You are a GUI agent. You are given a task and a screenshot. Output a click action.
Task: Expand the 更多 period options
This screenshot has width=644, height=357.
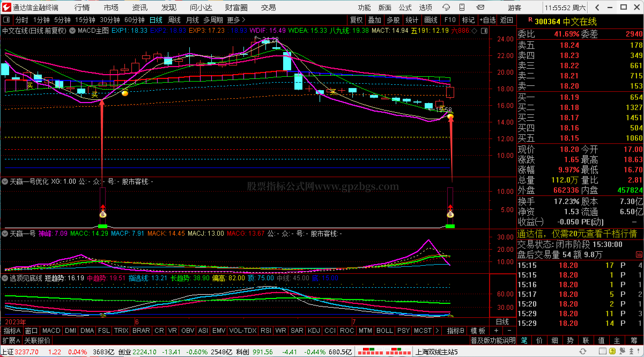click(236, 20)
